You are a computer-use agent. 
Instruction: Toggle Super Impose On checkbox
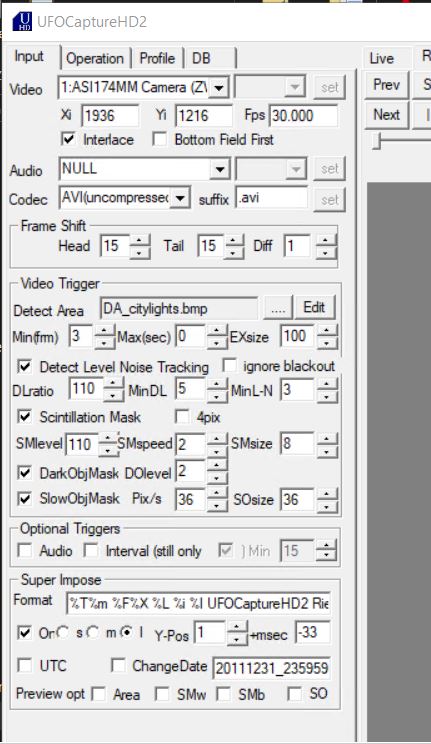click(25, 632)
